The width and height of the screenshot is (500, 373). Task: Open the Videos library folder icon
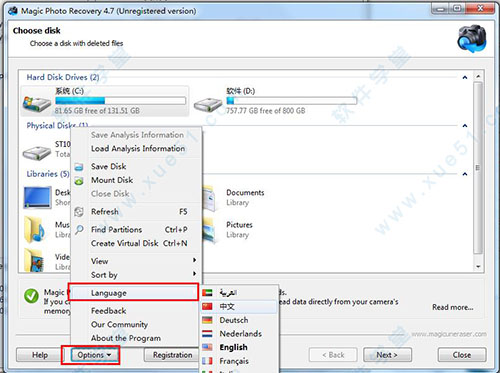pyautogui.click(x=34, y=260)
